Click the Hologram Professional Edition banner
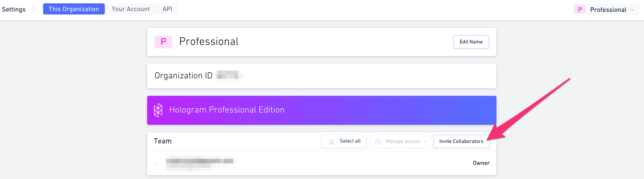Viewport: 644px width, 179px height. [322, 110]
